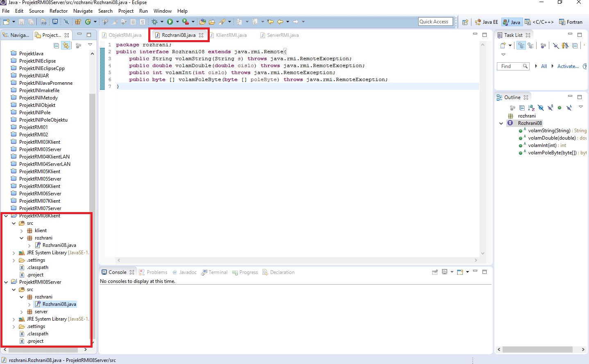Click the Quick Access search field
The image size is (589, 364).
[435, 22]
